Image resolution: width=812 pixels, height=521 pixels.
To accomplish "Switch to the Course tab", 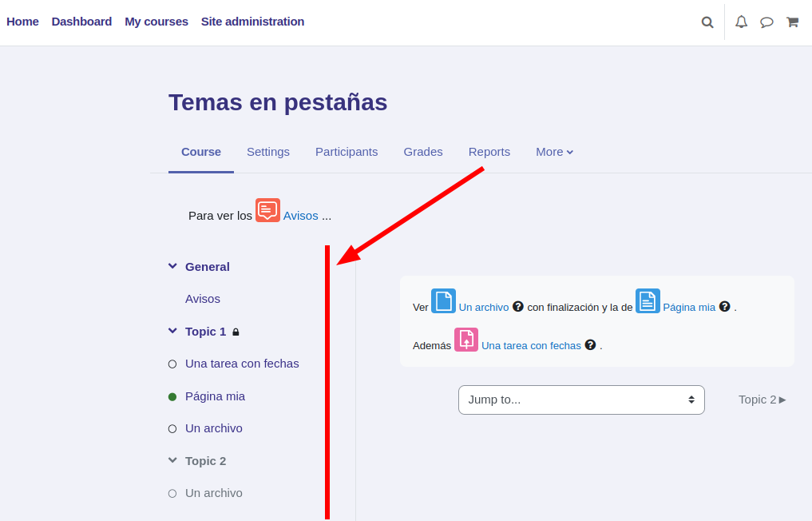I will coord(201,152).
